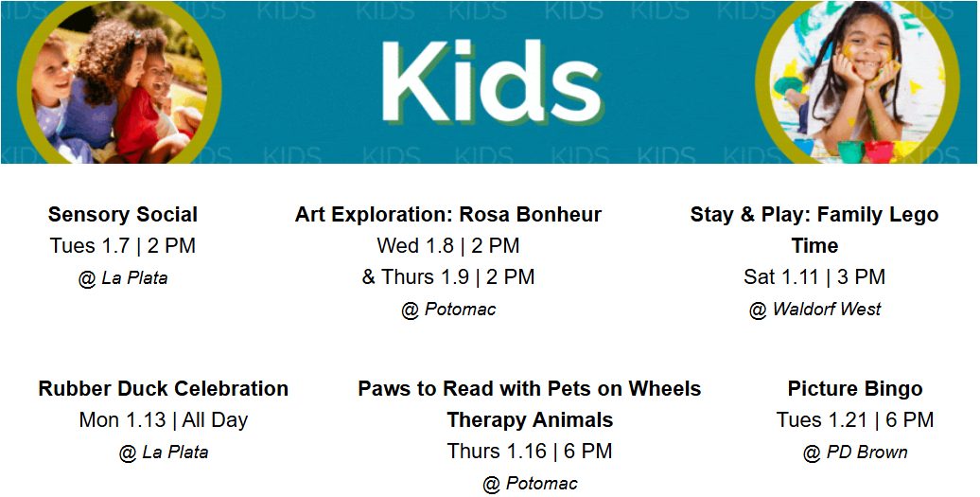Open the Picture Bingo event
This screenshot has width=980, height=497.
pos(855,389)
